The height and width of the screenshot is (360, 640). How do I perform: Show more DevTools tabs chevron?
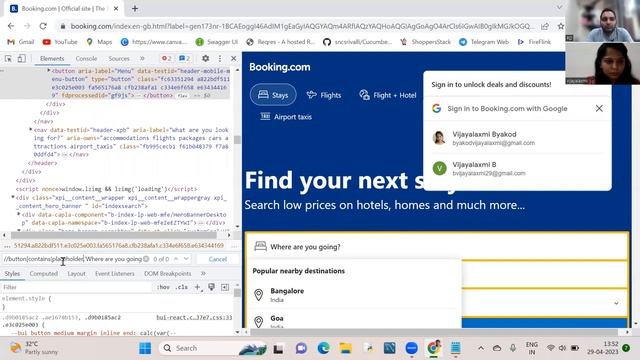point(142,58)
